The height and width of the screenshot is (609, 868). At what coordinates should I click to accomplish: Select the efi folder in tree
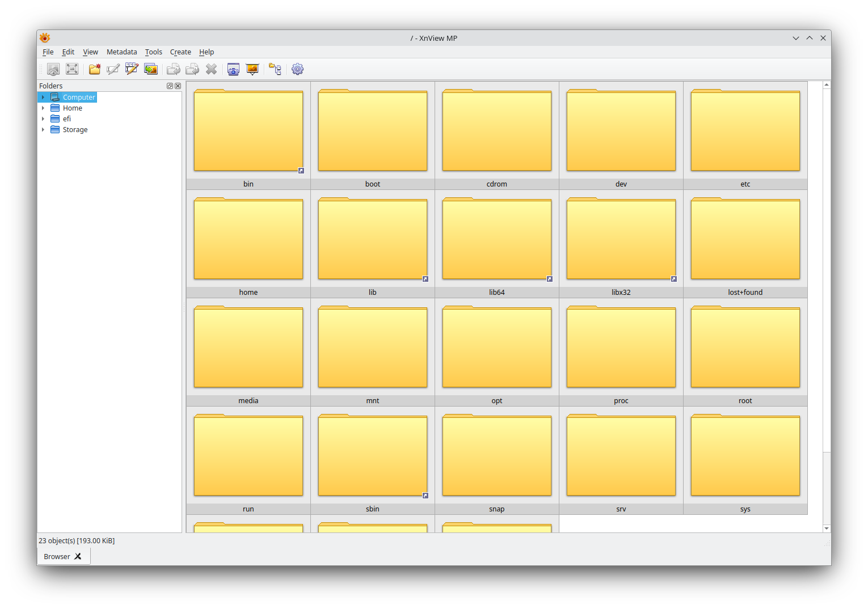(x=67, y=119)
